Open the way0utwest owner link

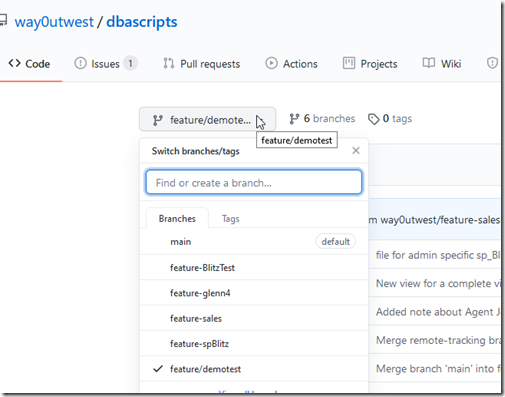[x=54, y=22]
